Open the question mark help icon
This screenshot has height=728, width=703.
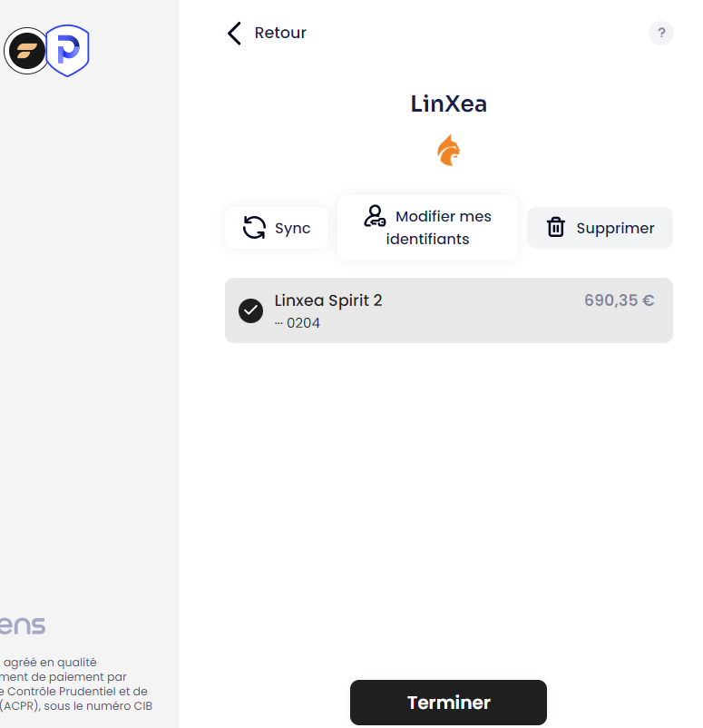pos(661,33)
